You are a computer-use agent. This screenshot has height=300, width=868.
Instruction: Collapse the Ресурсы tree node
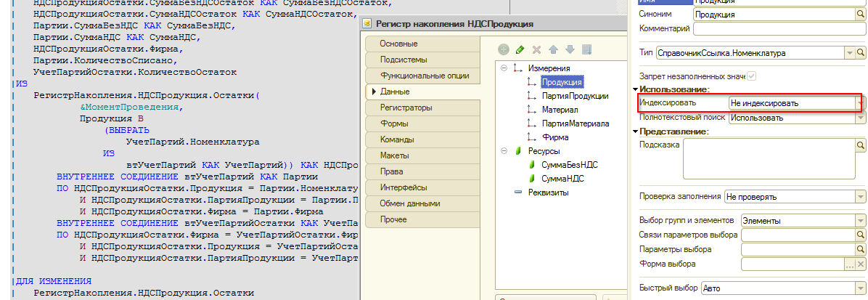pyautogui.click(x=504, y=151)
